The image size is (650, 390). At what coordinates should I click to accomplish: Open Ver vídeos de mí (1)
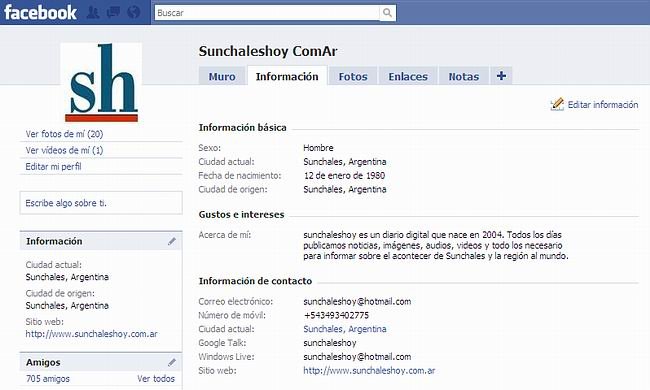tap(64, 150)
